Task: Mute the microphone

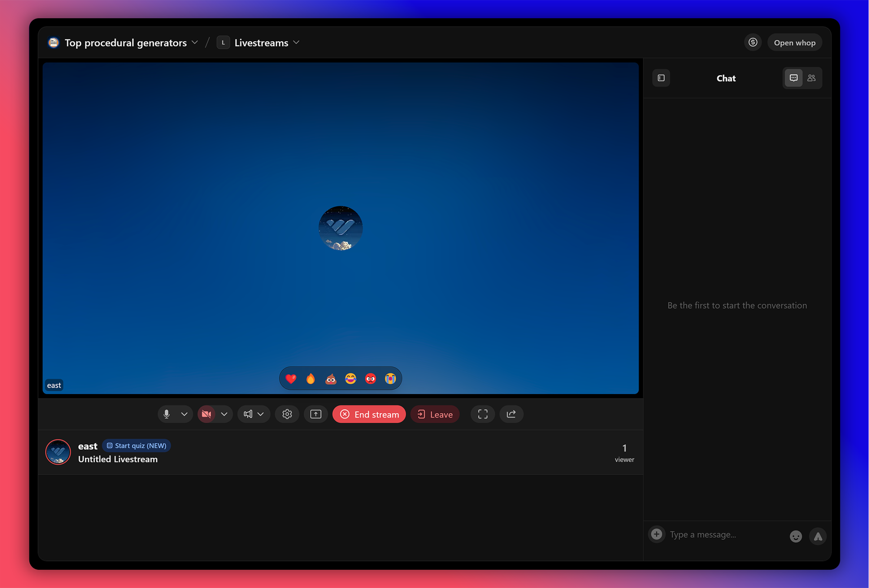Action: click(x=166, y=414)
